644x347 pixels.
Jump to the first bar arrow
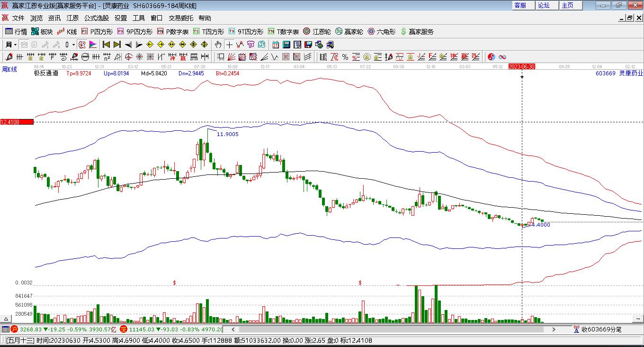click(106, 45)
